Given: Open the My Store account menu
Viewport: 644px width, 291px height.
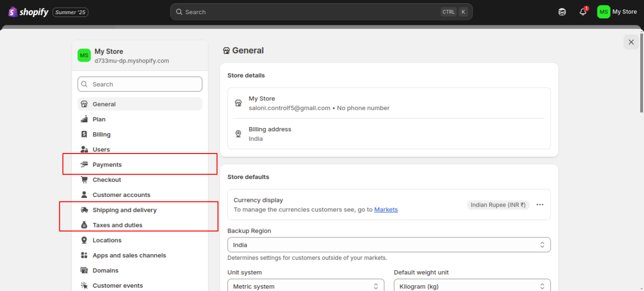Looking at the screenshot, I should tap(617, 12).
